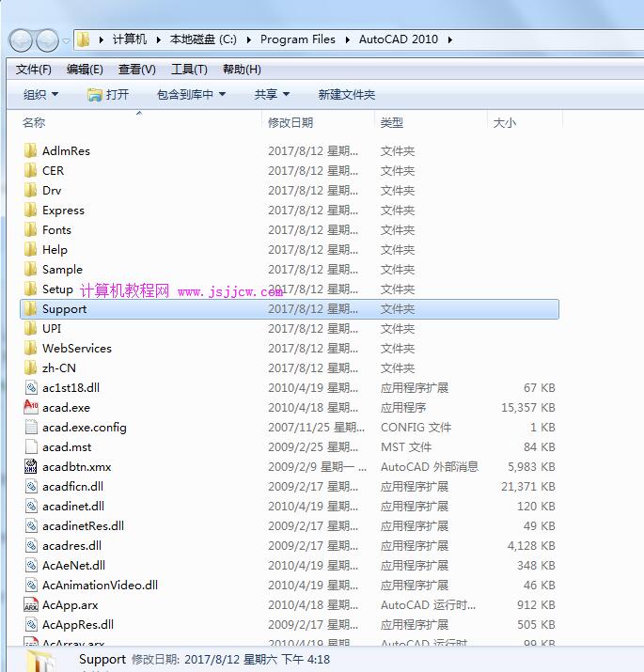
Task: Open the 文件(F) menu
Action: point(34,70)
